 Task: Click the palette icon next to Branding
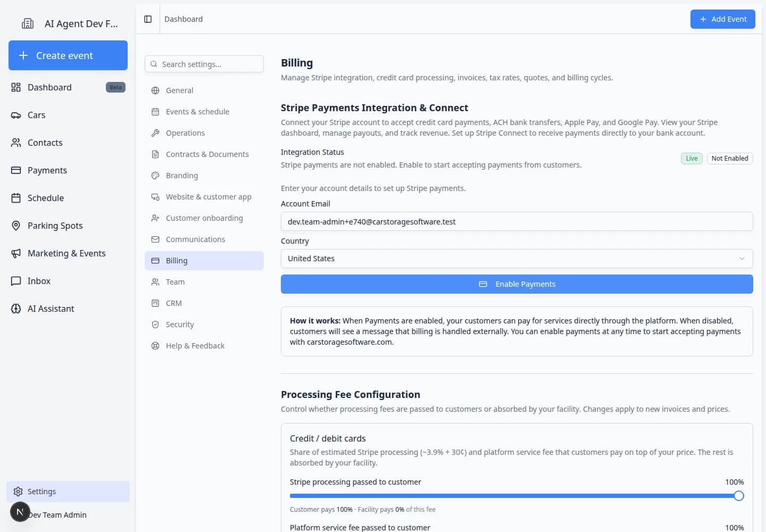click(155, 176)
